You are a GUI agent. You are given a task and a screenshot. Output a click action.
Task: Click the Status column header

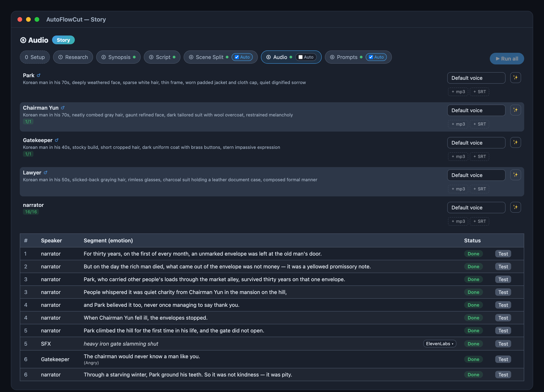472,240
